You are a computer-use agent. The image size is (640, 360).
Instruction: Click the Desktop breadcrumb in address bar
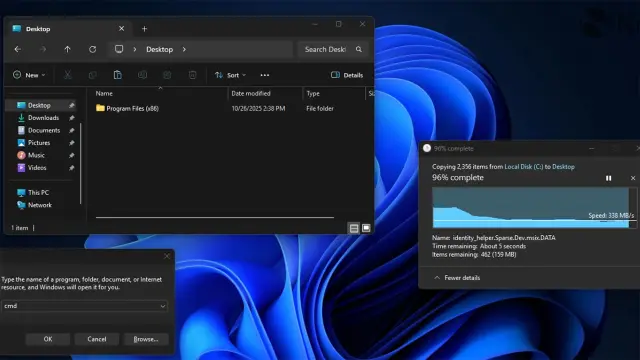tap(160, 49)
